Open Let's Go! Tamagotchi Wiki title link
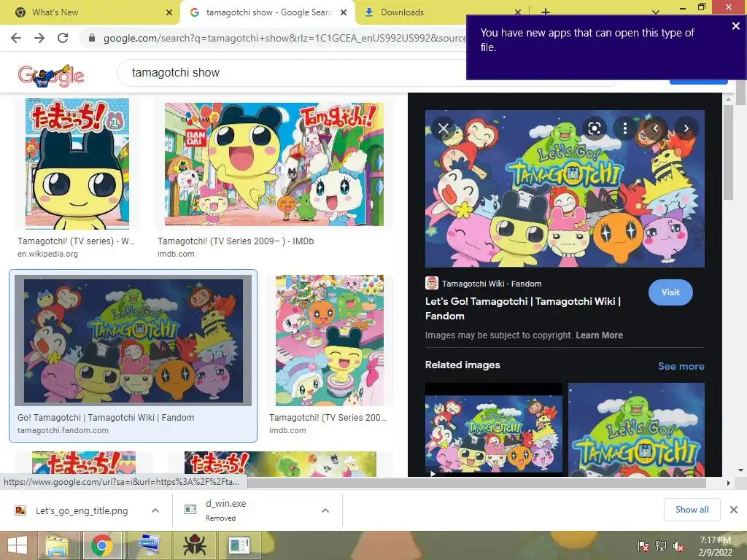The width and height of the screenshot is (747, 560). tap(522, 308)
